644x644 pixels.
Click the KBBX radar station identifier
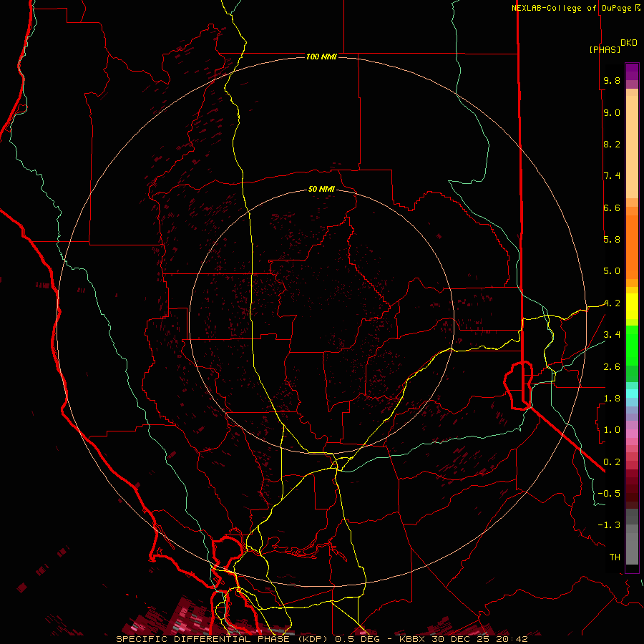tap(412, 639)
